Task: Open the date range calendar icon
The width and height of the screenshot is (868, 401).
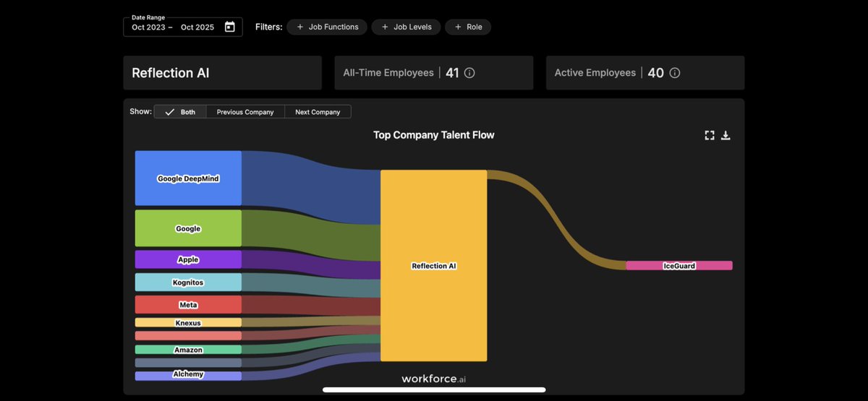Action: coord(230,27)
